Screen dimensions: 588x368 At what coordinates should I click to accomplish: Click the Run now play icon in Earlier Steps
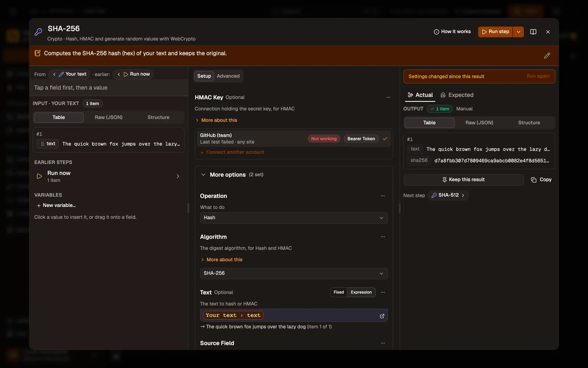tap(39, 176)
